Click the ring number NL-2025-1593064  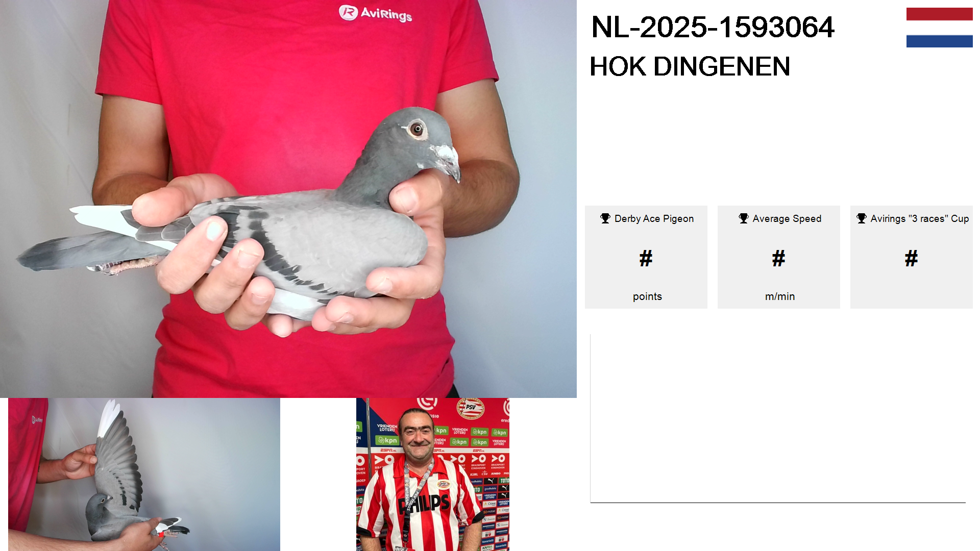(713, 27)
